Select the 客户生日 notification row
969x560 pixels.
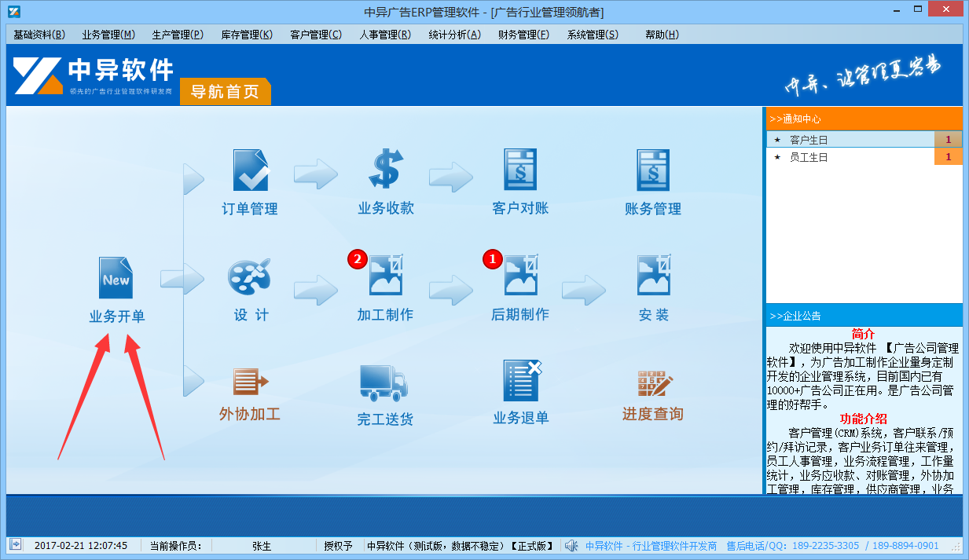pos(864,140)
